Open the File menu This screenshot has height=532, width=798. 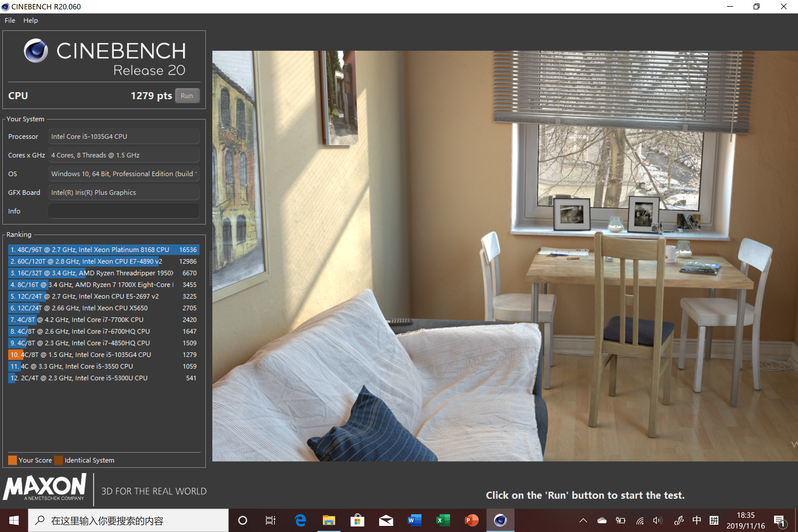click(x=10, y=20)
